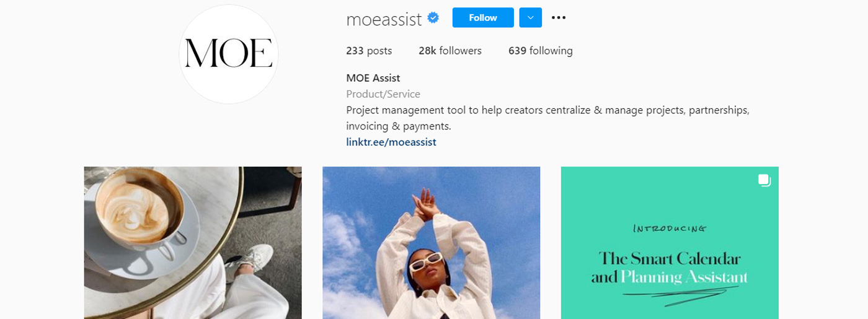Open the 28k followers list
Image resolution: width=868 pixels, height=319 pixels.
click(449, 51)
